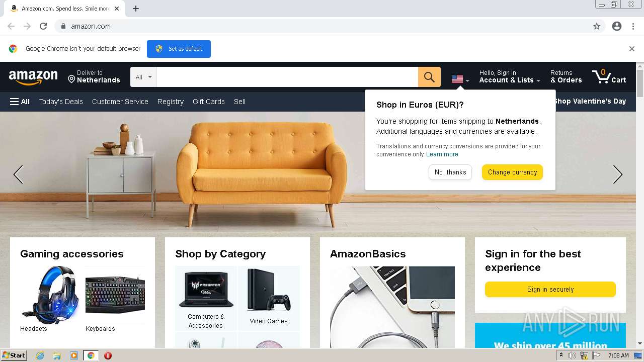
Task: Open the Chrome profile avatar icon
Action: click(617, 26)
